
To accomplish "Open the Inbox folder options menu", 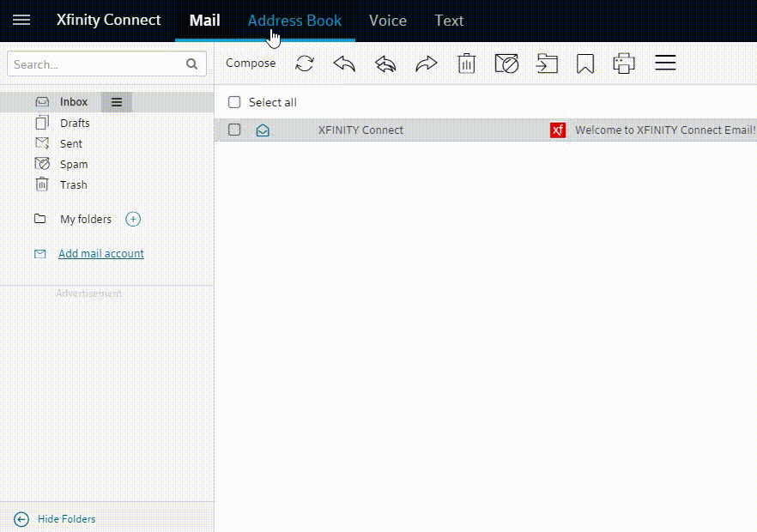I will click(x=117, y=102).
